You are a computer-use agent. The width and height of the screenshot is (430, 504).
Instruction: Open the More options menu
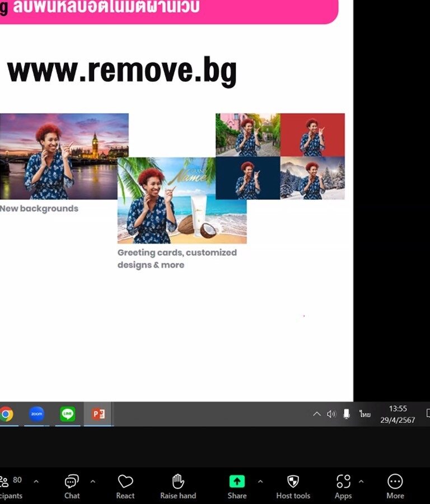(x=395, y=487)
